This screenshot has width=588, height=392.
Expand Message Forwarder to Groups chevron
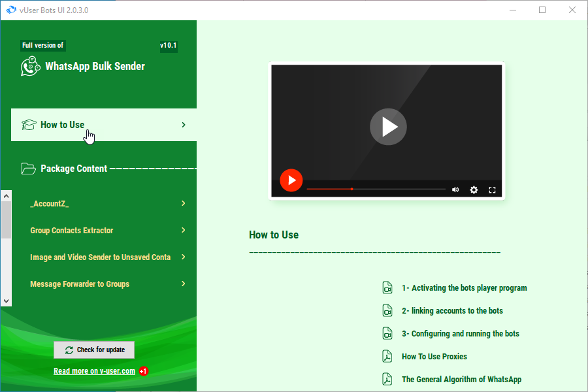point(184,284)
